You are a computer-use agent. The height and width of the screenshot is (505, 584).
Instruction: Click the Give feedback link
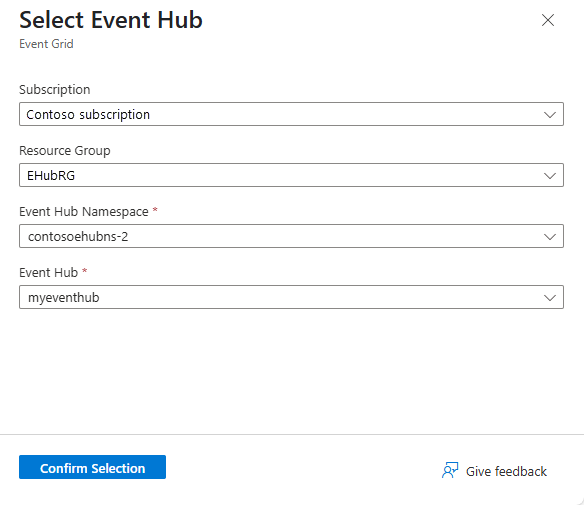coord(494,471)
